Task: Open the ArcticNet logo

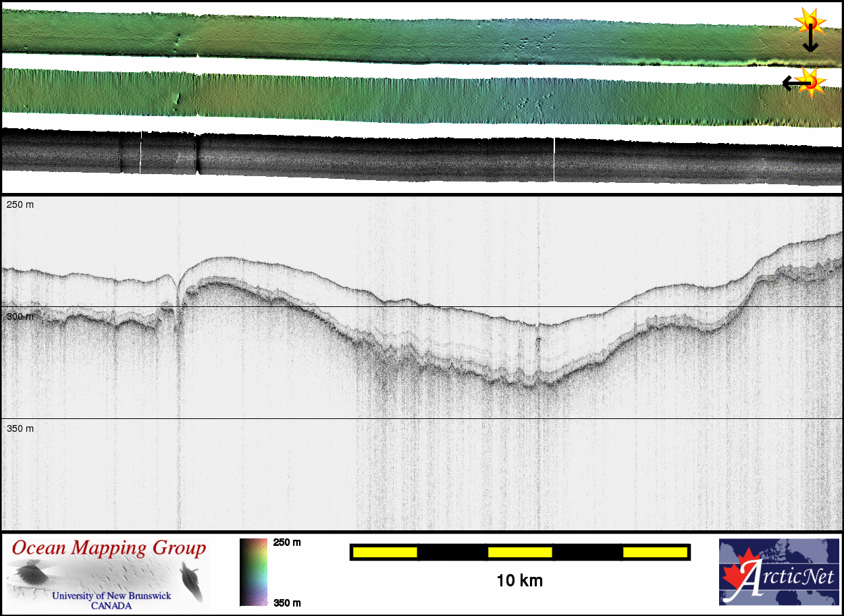Action: tap(779, 572)
